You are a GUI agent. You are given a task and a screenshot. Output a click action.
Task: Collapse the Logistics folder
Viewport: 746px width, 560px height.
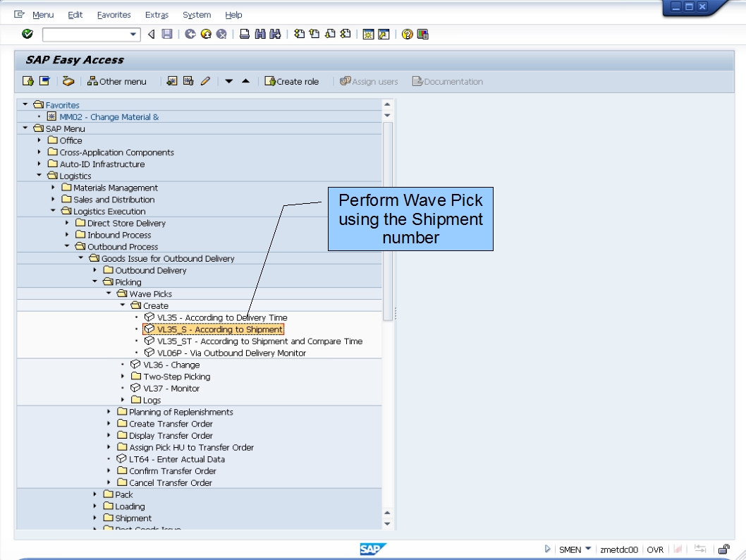point(39,175)
